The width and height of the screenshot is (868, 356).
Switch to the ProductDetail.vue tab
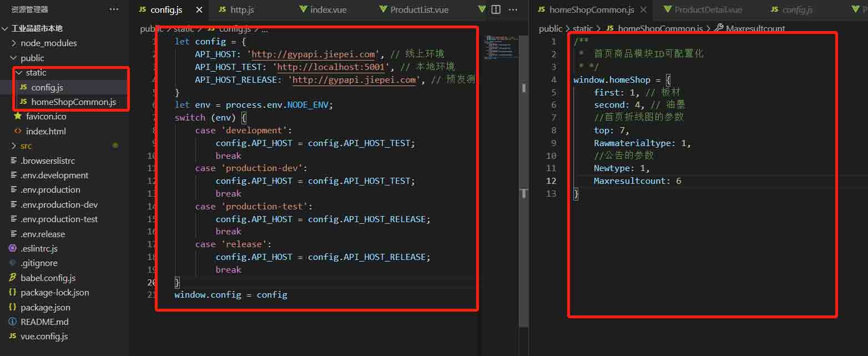[708, 10]
